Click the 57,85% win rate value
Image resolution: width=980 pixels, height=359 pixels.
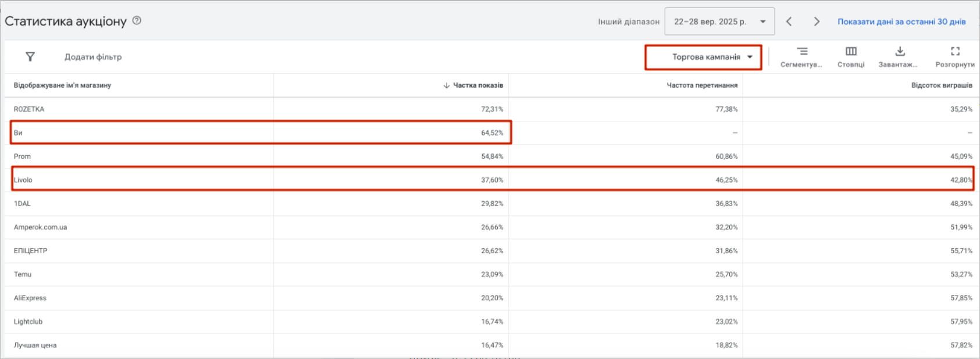(961, 298)
